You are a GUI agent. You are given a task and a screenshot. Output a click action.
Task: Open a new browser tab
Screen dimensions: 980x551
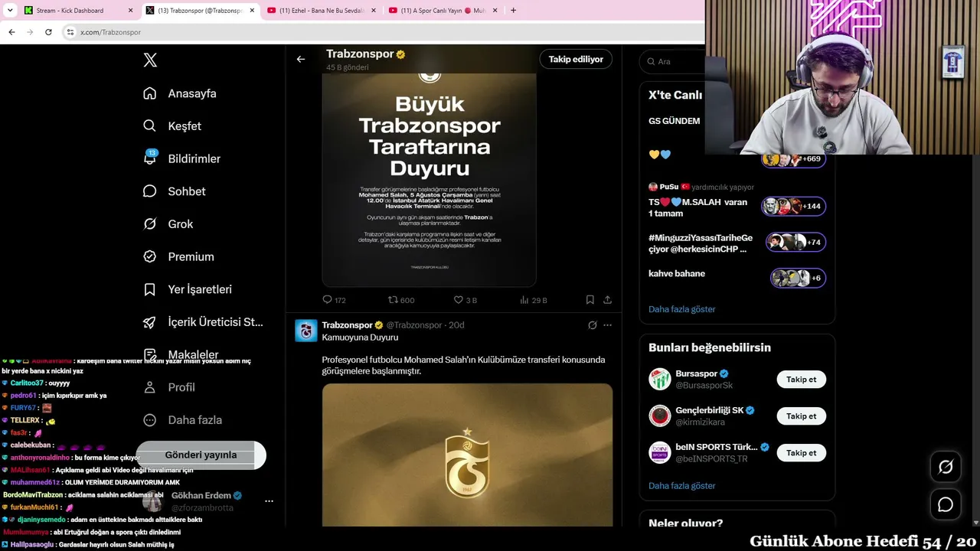coord(513,11)
